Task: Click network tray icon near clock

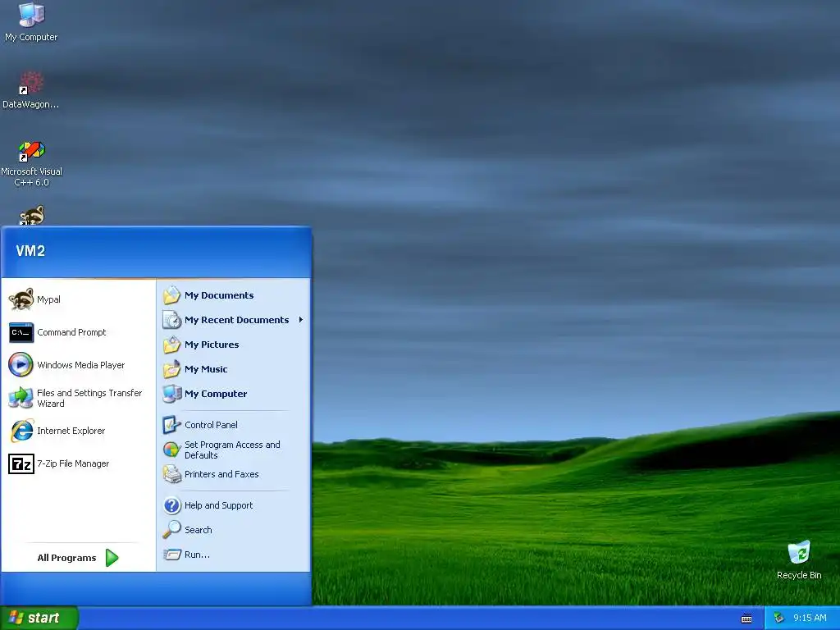Action: point(779,618)
